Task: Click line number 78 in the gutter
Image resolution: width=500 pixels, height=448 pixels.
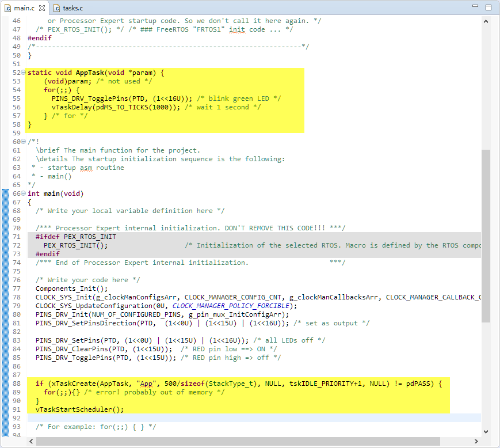Action: 16,297
